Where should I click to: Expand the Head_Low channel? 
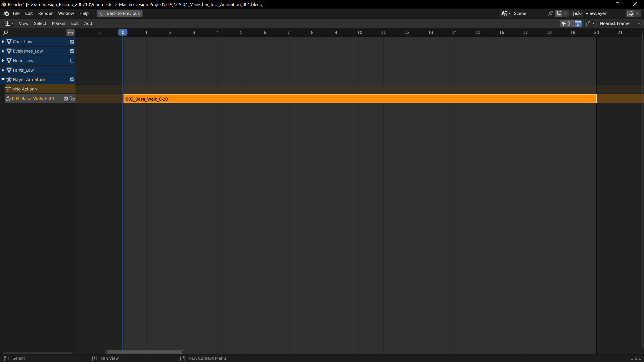click(x=3, y=61)
